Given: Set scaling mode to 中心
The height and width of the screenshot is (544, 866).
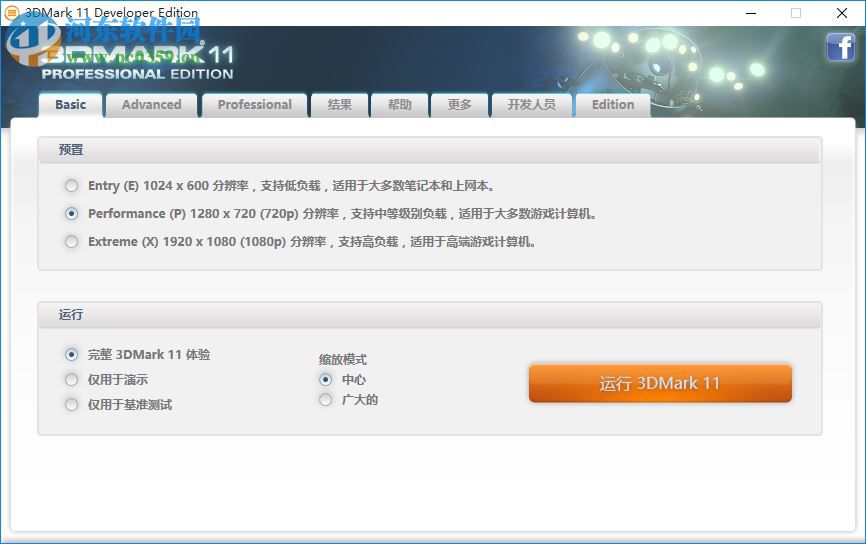Looking at the screenshot, I should tap(325, 379).
